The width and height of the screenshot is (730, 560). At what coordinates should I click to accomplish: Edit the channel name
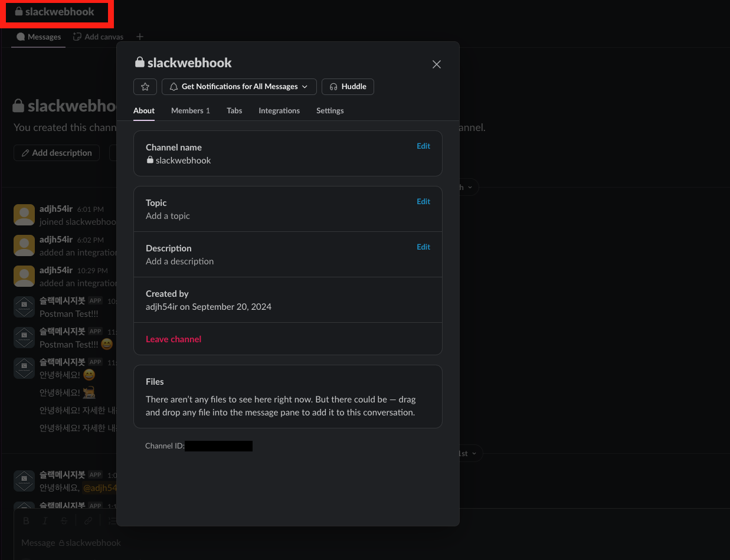pyautogui.click(x=423, y=146)
